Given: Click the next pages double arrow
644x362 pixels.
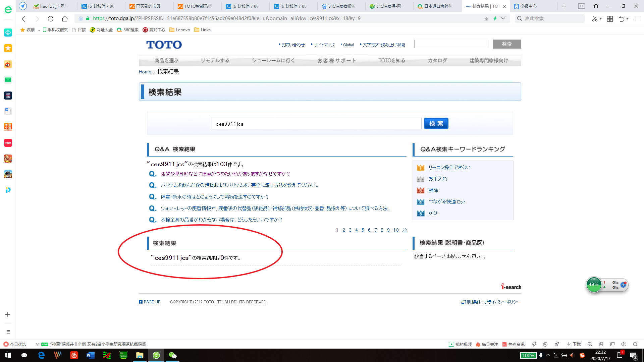Looking at the screenshot, I should coord(405,230).
